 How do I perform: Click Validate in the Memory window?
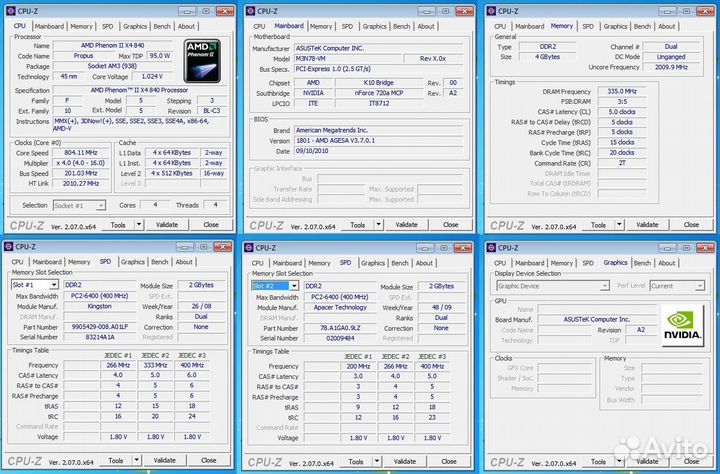pyautogui.click(x=647, y=225)
